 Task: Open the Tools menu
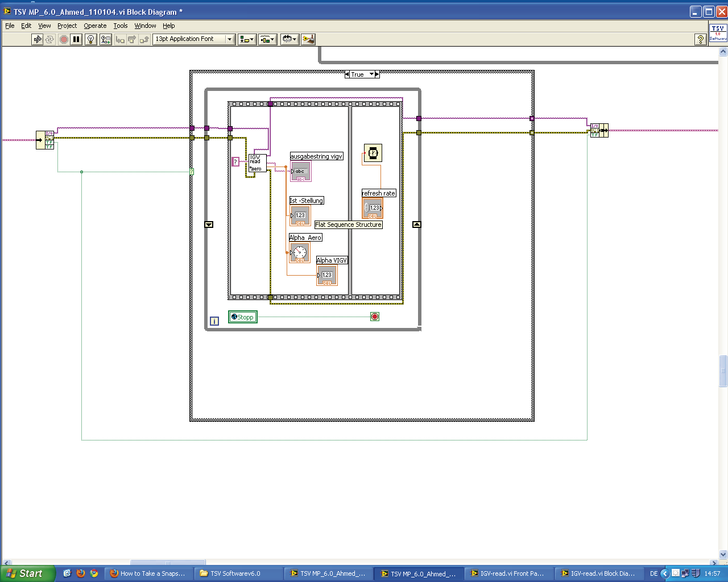(120, 26)
